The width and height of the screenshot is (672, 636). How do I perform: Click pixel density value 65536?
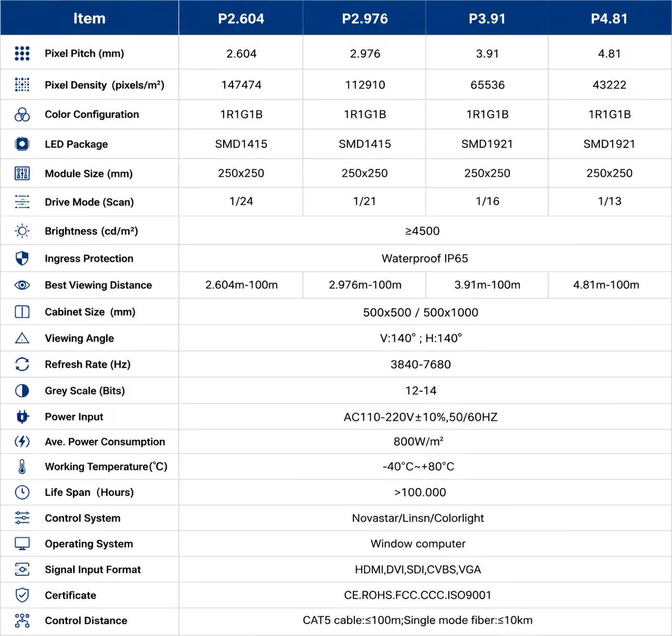pos(487,85)
